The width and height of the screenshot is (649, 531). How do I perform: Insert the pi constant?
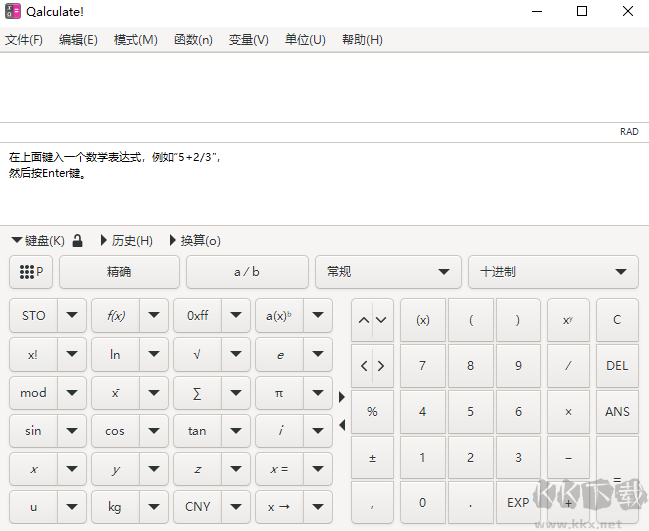[279, 393]
